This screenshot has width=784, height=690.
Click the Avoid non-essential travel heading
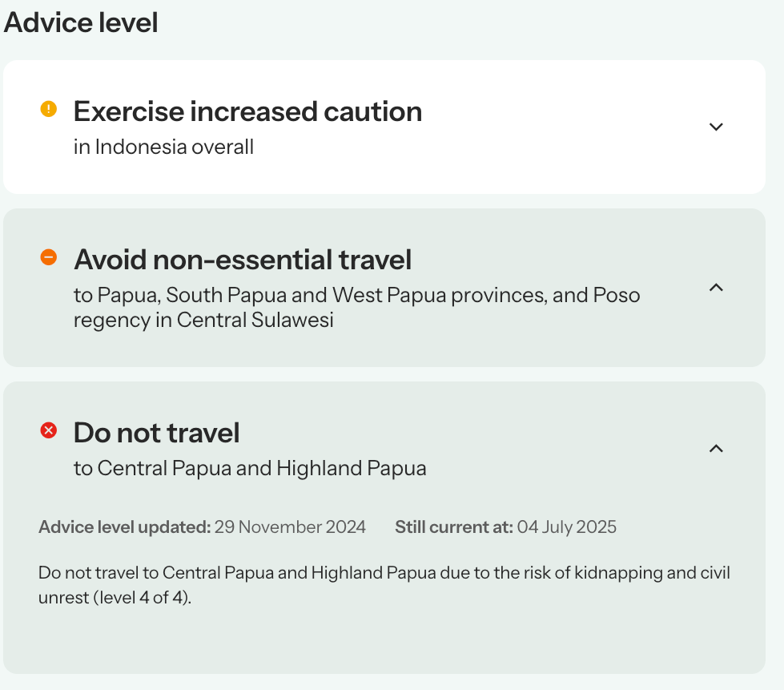243,260
